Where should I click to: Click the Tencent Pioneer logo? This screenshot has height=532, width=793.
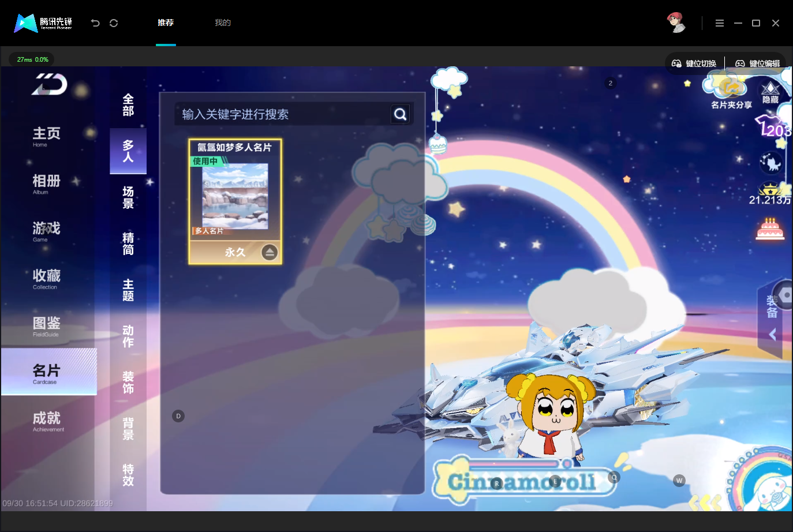click(x=43, y=23)
